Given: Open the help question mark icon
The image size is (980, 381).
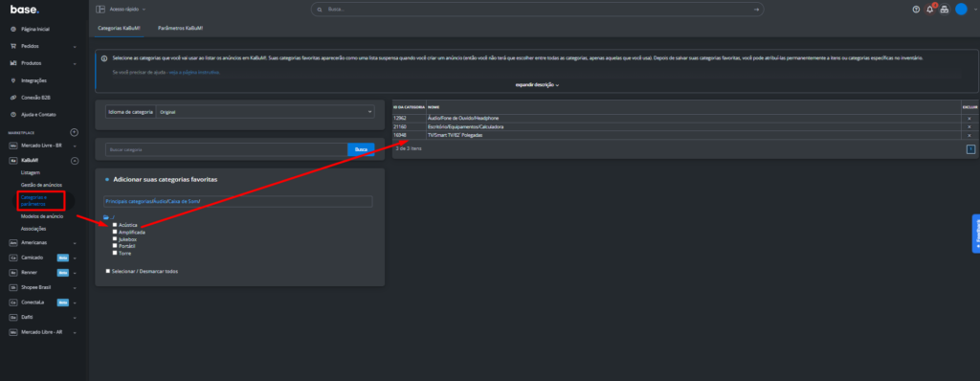Looking at the screenshot, I should pos(916,10).
